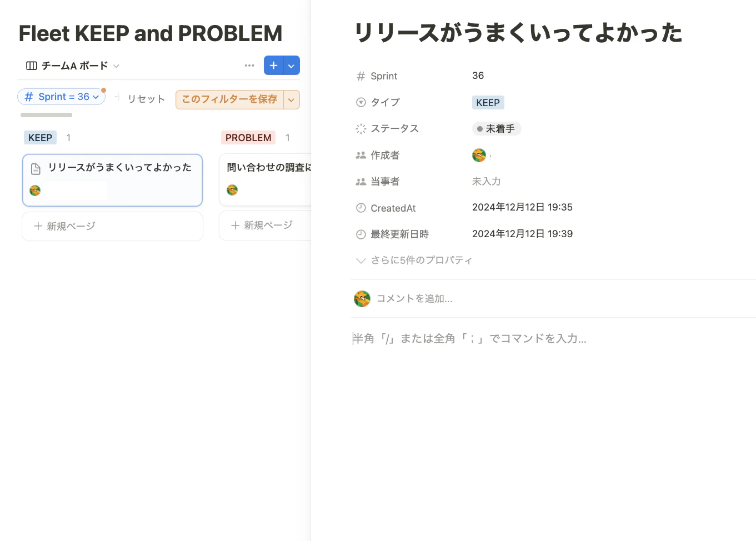Click the creator avatar in 作成者 row

(x=479, y=155)
